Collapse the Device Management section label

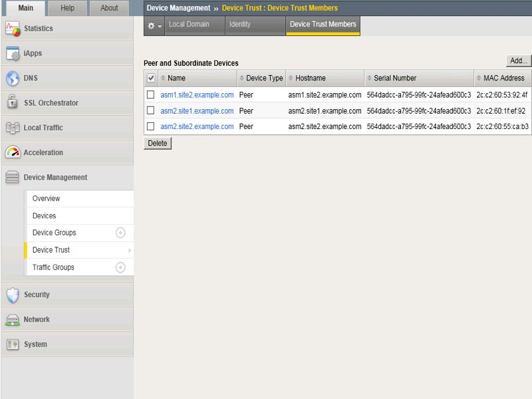click(55, 178)
